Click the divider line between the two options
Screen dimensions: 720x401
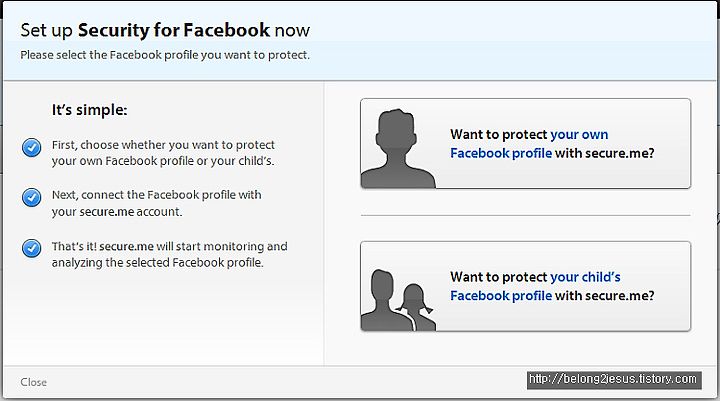point(525,215)
